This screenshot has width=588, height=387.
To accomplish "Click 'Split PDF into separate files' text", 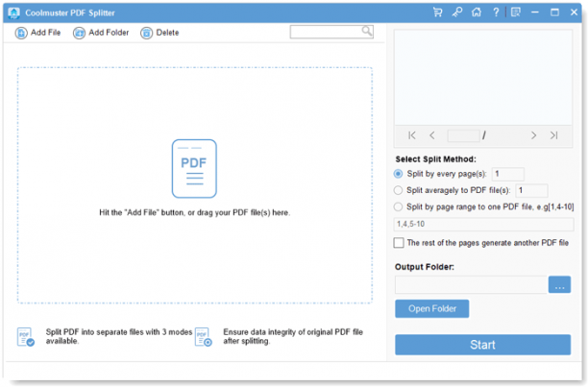I will 119,336.
